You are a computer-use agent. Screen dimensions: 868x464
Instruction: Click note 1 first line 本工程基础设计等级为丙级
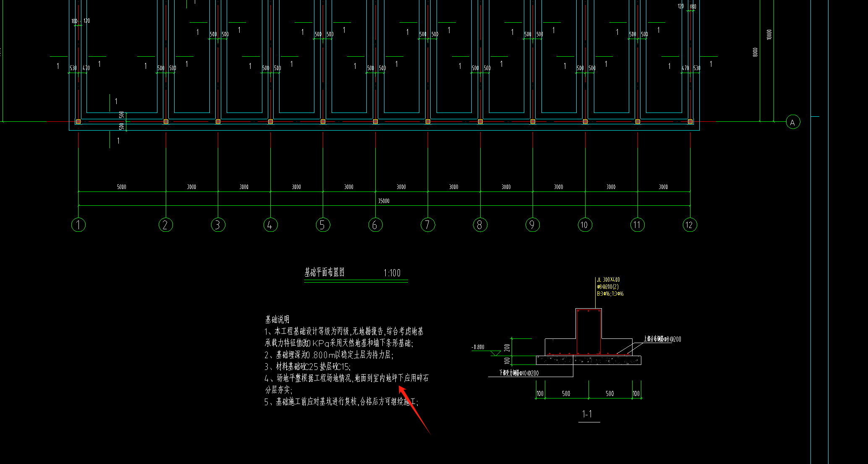pos(344,331)
